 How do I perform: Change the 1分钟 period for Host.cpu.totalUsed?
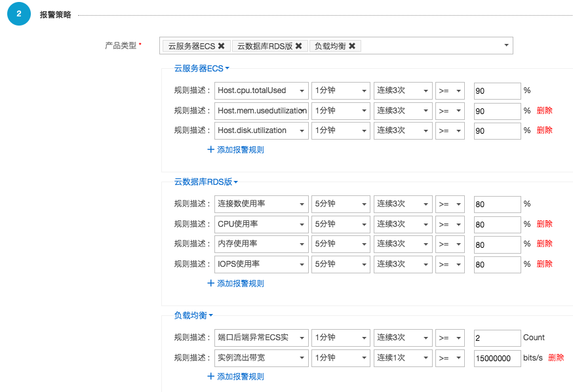341,90
